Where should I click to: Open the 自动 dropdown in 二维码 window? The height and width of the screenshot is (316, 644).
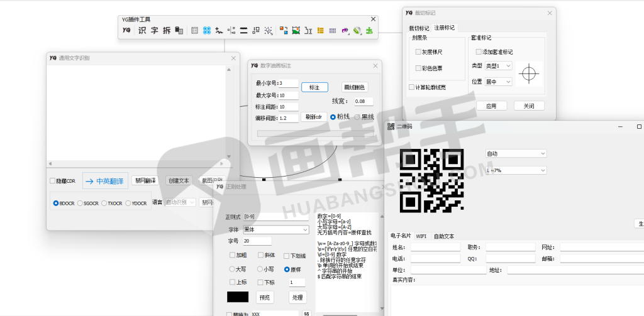(516, 153)
